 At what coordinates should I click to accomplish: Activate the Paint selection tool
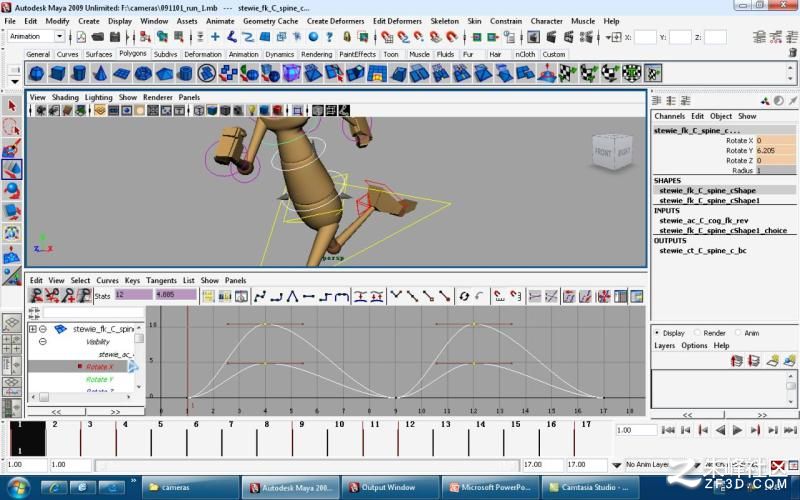[x=12, y=148]
